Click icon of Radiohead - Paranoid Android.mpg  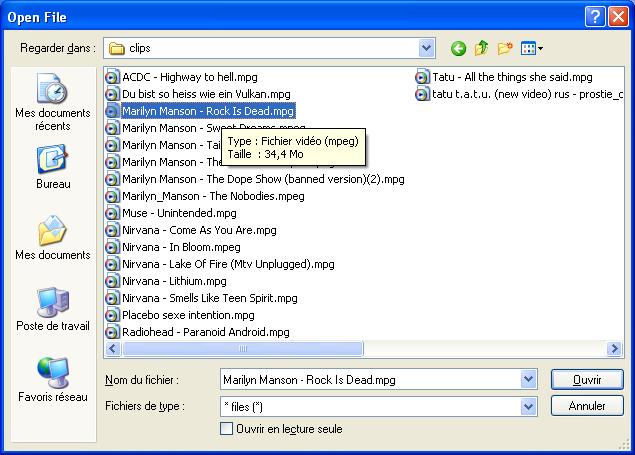tap(112, 332)
